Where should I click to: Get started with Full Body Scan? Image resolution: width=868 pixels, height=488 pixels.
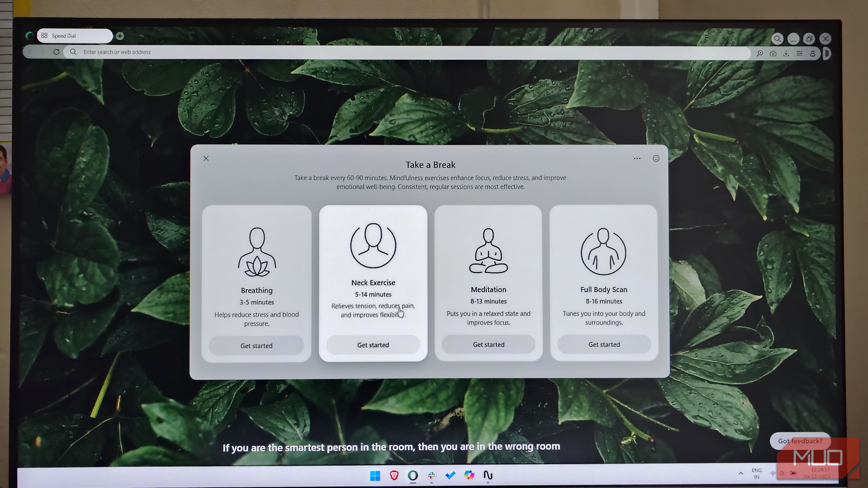(604, 345)
